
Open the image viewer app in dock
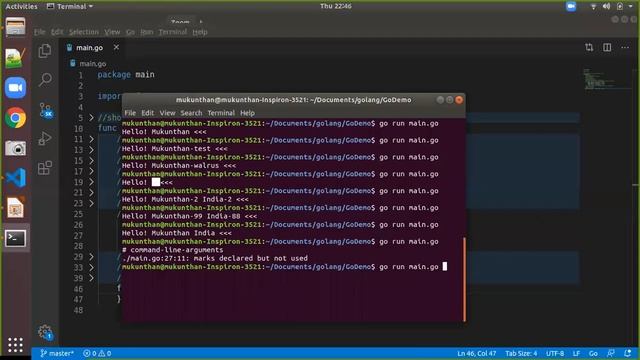pyautogui.click(x=16, y=58)
